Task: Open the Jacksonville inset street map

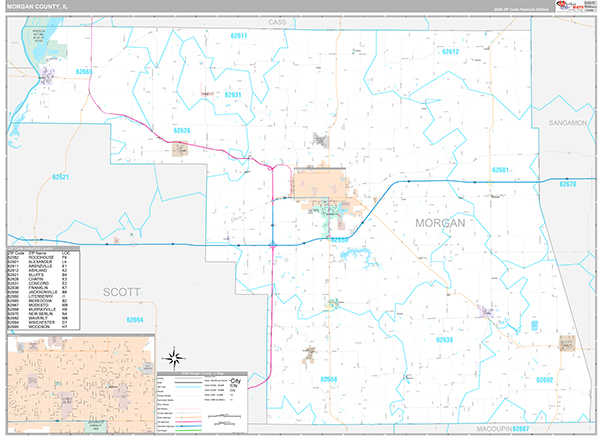Action: click(x=81, y=384)
